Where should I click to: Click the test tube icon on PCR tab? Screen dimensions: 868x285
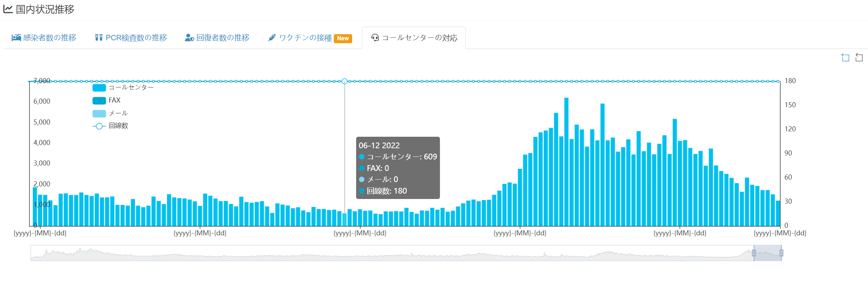click(99, 38)
